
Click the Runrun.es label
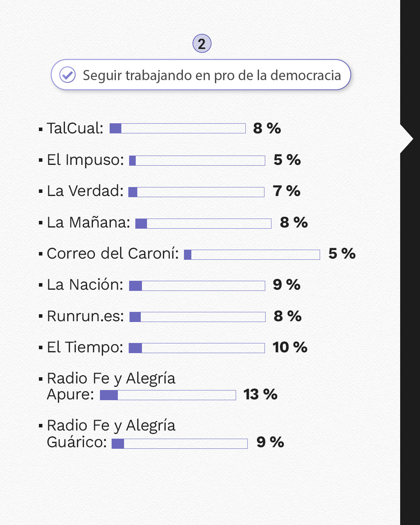[x=85, y=316]
